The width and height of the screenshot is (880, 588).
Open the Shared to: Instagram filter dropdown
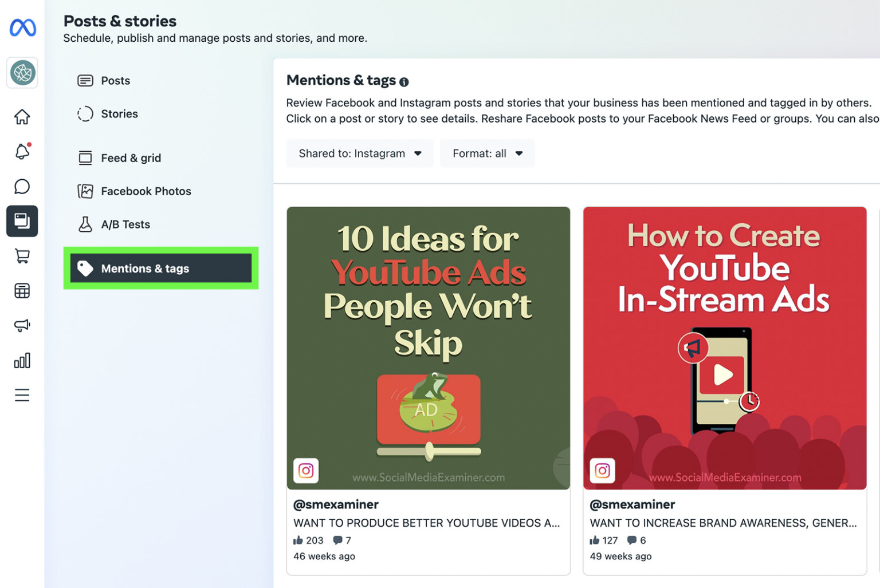tap(359, 153)
